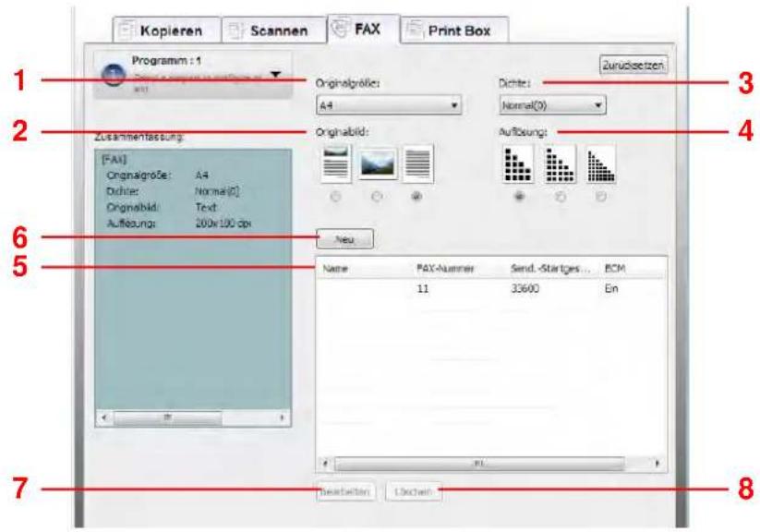Open the Originalgröße A4 combo box
This screenshot has height=532, width=760.
coord(388,104)
